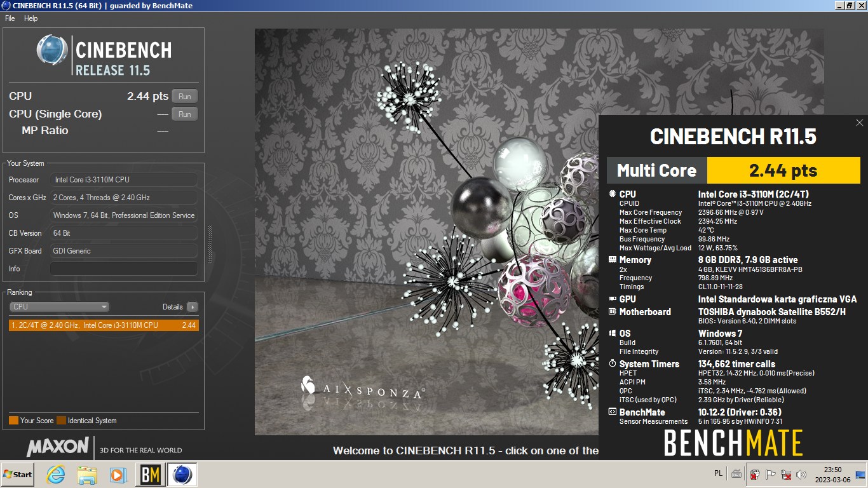Click the CB Version 64 Bit field

[x=123, y=233]
